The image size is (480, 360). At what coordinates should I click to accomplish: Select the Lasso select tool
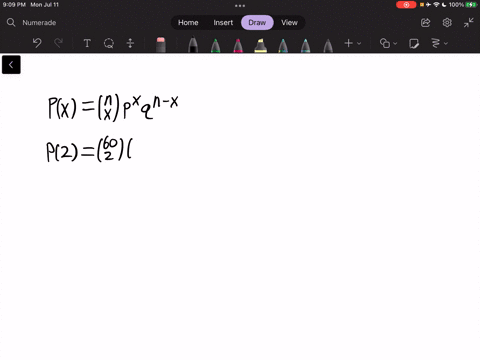tap(109, 43)
